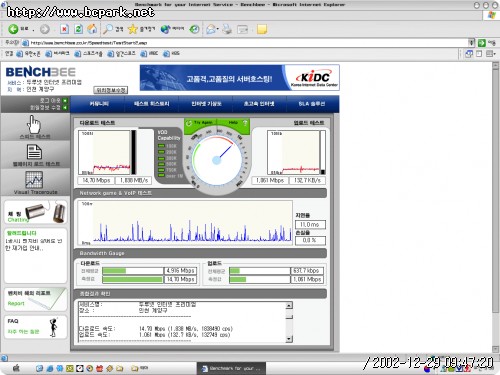Open the KIDC server hosting banner
Image resolution: width=500 pixels, height=375 pixels.
[240, 78]
